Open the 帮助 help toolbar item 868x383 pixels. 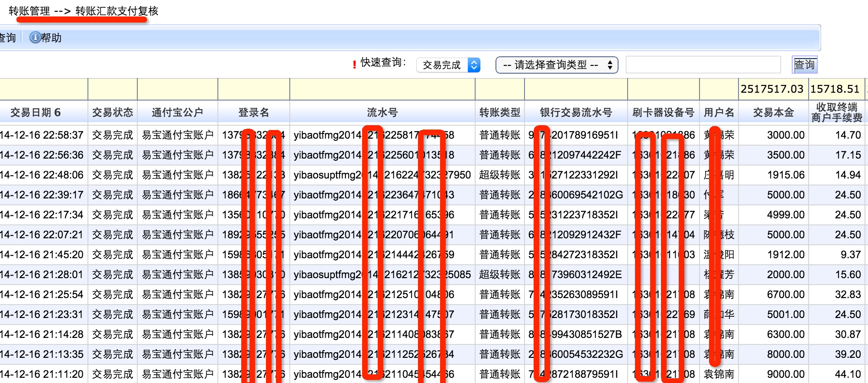pos(45,38)
